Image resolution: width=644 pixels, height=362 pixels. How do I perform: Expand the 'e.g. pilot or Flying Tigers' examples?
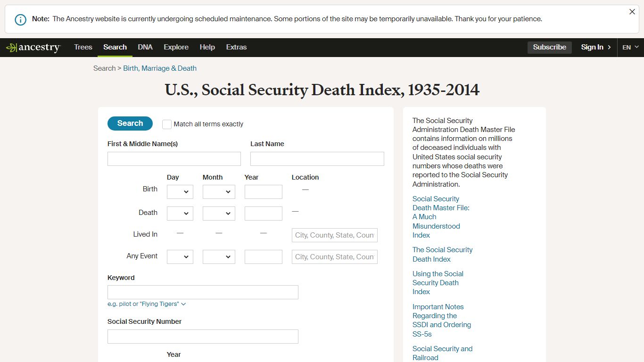147,304
